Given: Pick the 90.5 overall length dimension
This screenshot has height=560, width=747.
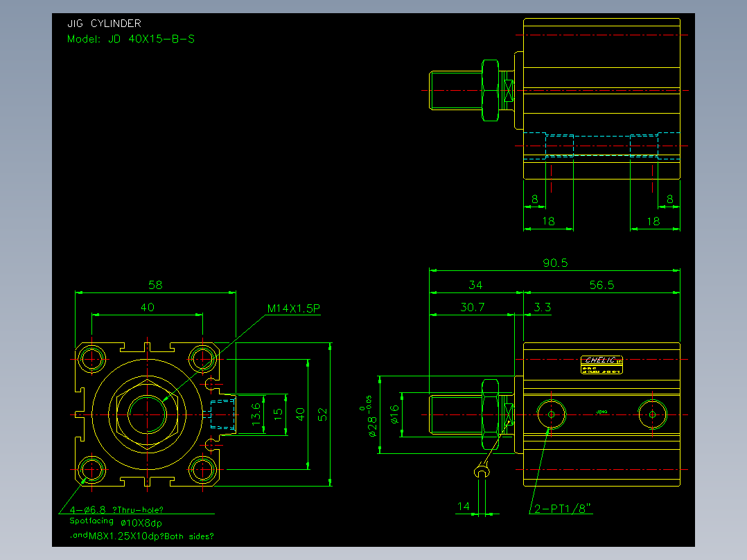Looking at the screenshot, I should (555, 263).
